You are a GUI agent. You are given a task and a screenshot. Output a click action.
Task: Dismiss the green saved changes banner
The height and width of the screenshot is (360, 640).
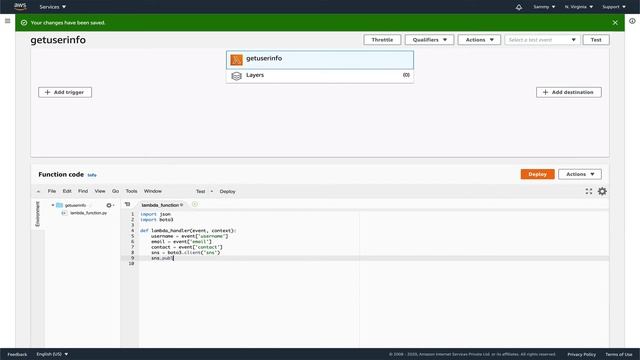(x=615, y=23)
